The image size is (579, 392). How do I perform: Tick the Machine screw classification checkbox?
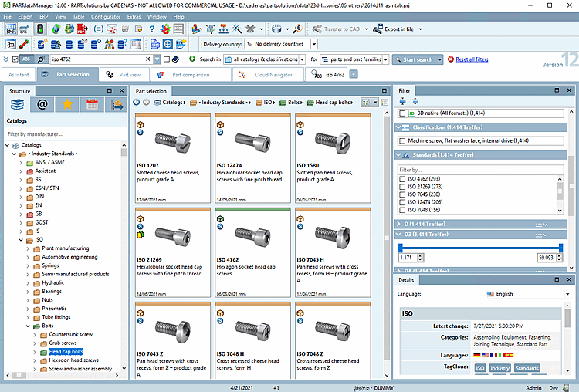click(402, 140)
